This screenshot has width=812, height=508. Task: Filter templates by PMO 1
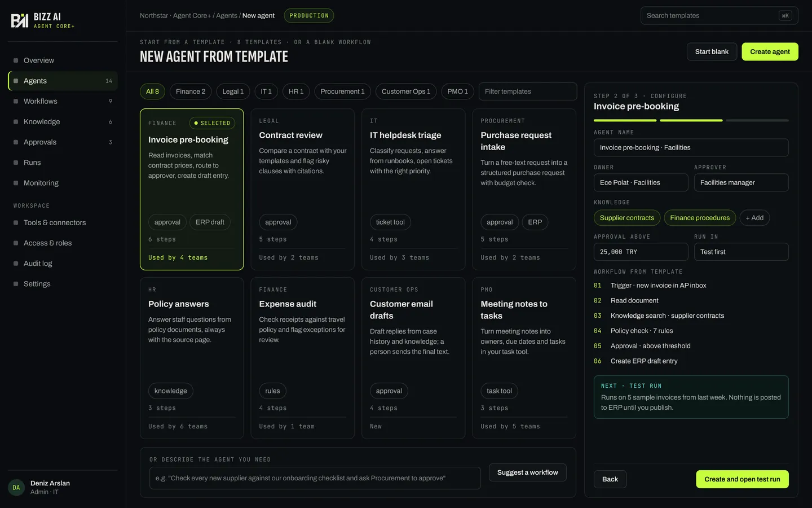457,91
